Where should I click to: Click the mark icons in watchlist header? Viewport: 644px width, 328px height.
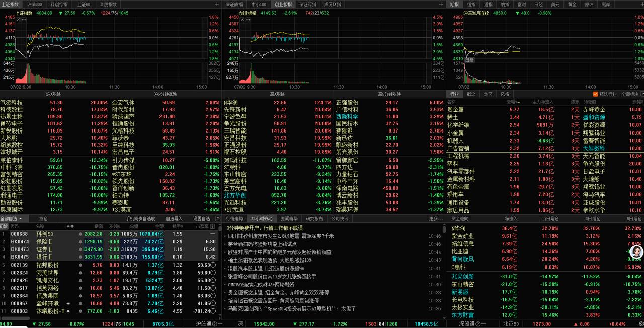[x=70, y=226]
